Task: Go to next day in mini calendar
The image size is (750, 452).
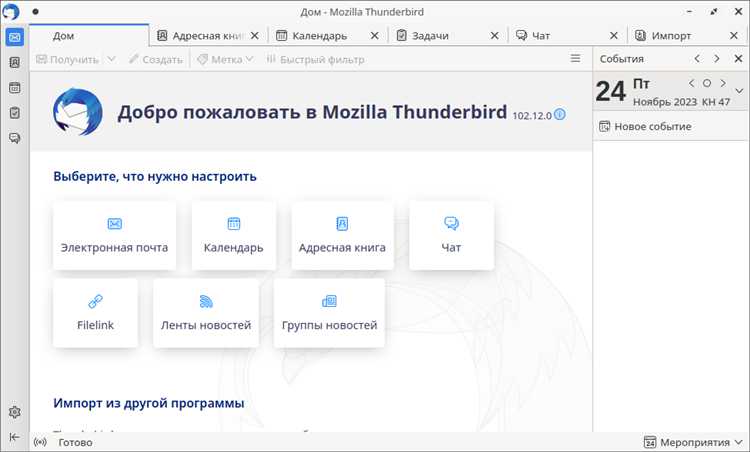Action: [x=723, y=83]
